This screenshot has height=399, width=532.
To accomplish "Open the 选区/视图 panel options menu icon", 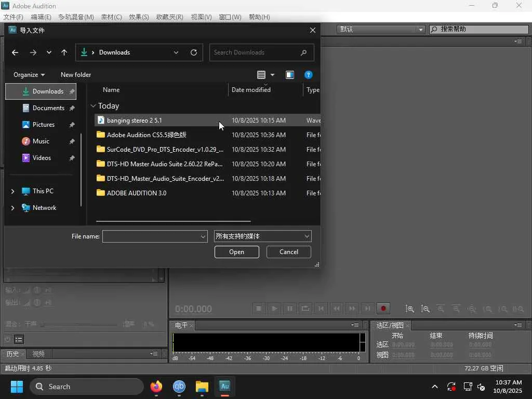I will click(518, 325).
